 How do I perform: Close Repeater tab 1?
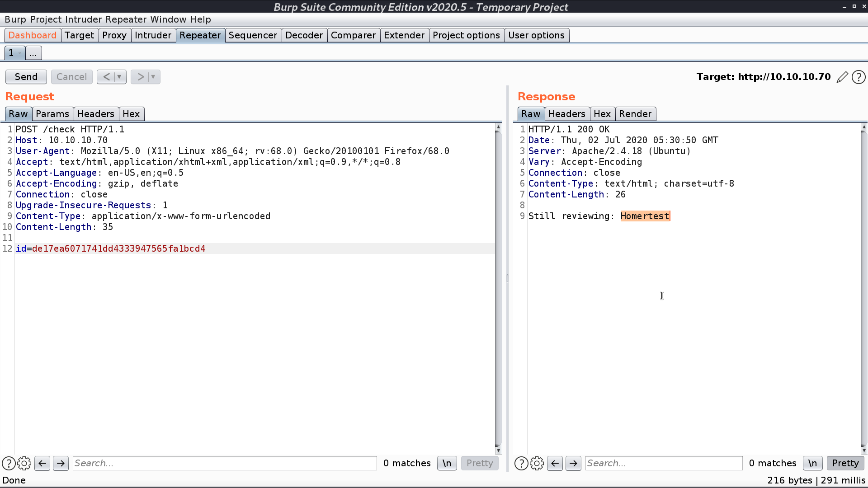pos(19,53)
